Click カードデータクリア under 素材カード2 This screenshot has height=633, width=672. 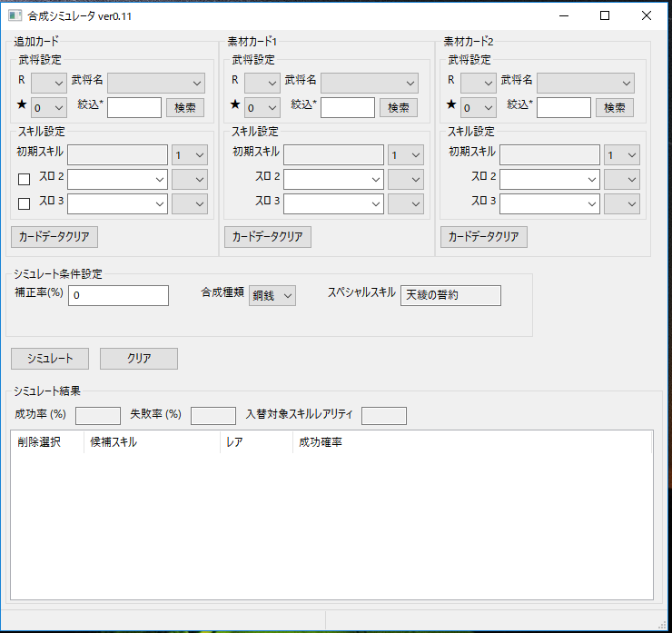point(484,236)
